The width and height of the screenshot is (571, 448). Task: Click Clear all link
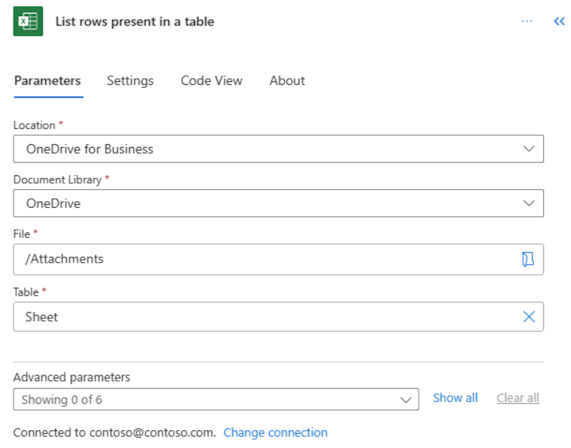(x=517, y=398)
